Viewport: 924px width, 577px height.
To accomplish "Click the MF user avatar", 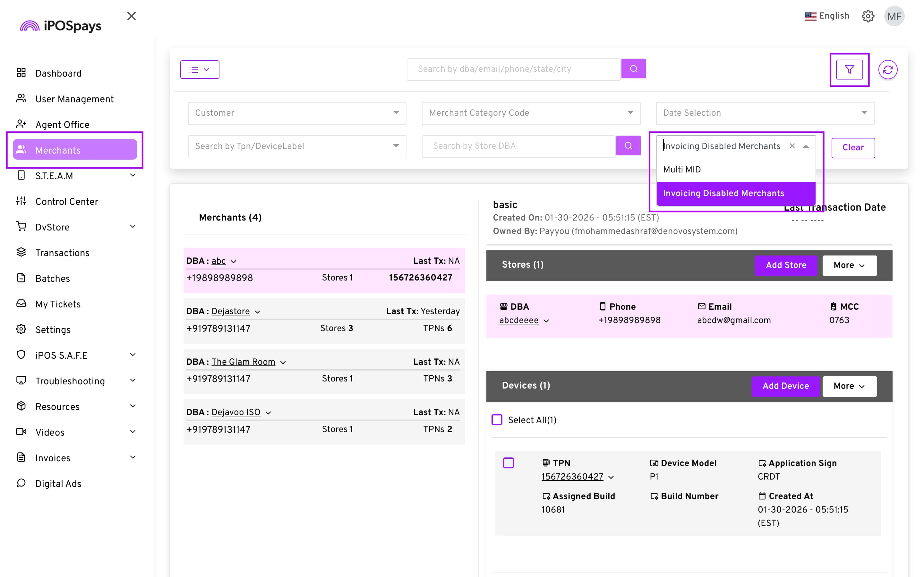I will click(x=894, y=16).
